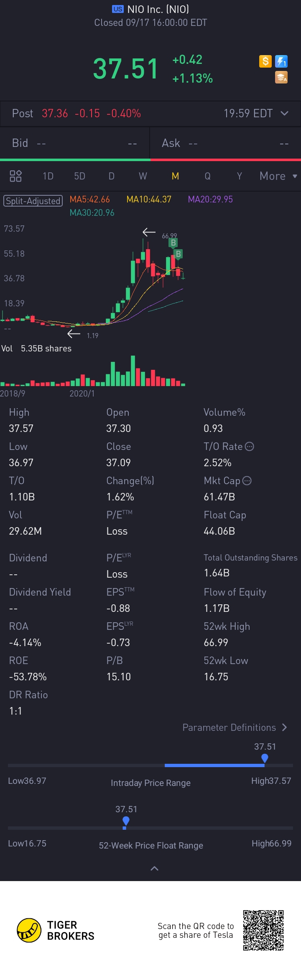301x980 pixels.
Task: Open Parameter Definitions link
Action: click(x=235, y=727)
